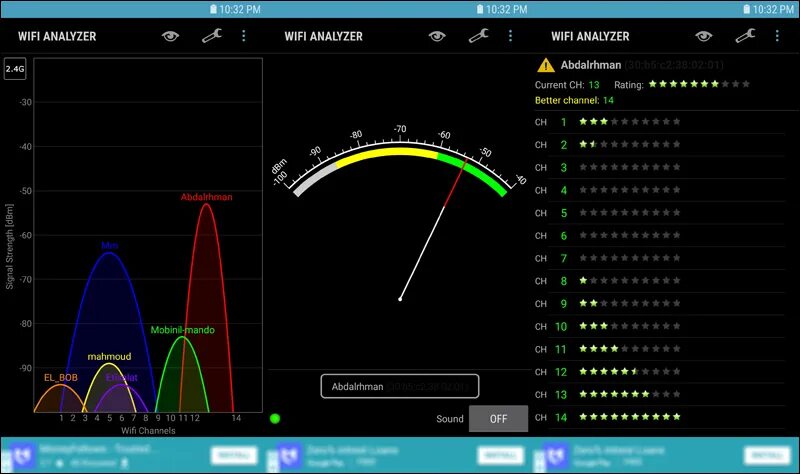This screenshot has height=474, width=800.
Task: Tap the signal meter needle gauge
Action: 400,212
